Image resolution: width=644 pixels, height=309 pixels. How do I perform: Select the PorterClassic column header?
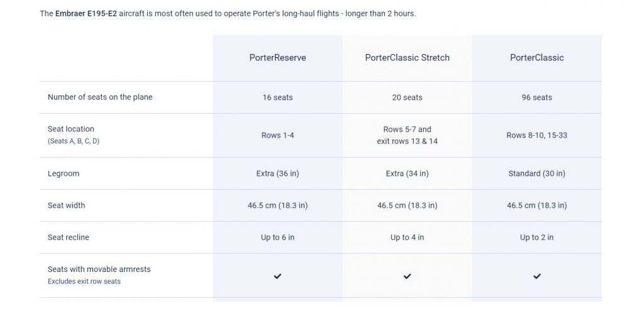(x=536, y=58)
